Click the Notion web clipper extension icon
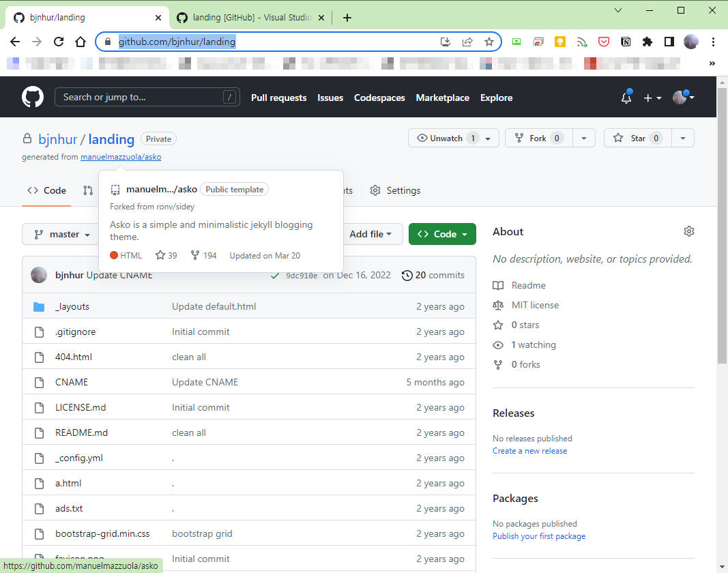 tap(626, 42)
